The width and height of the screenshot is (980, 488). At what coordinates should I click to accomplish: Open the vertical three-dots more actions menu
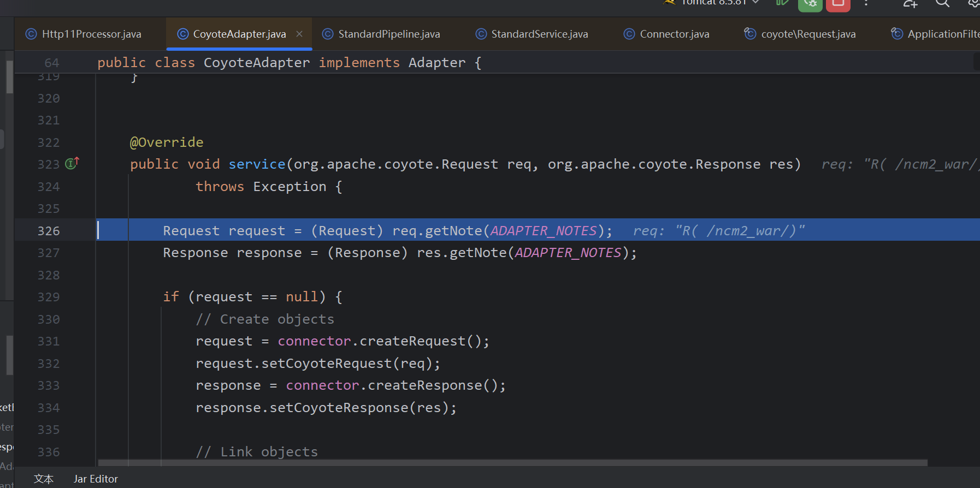[x=866, y=3]
